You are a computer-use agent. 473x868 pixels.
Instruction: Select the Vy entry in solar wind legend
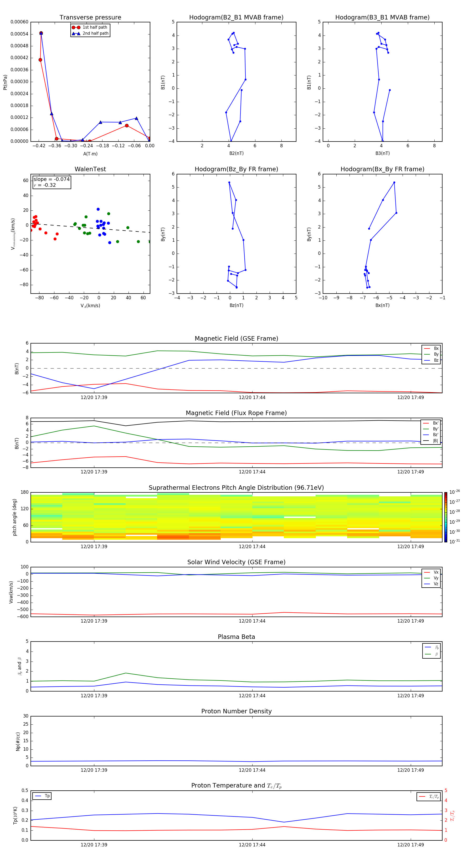431,578
